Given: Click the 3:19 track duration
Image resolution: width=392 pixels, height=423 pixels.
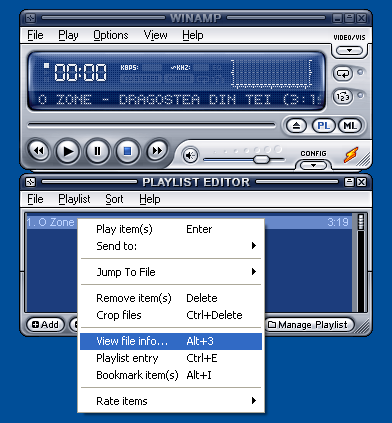Looking at the screenshot, I should (338, 222).
